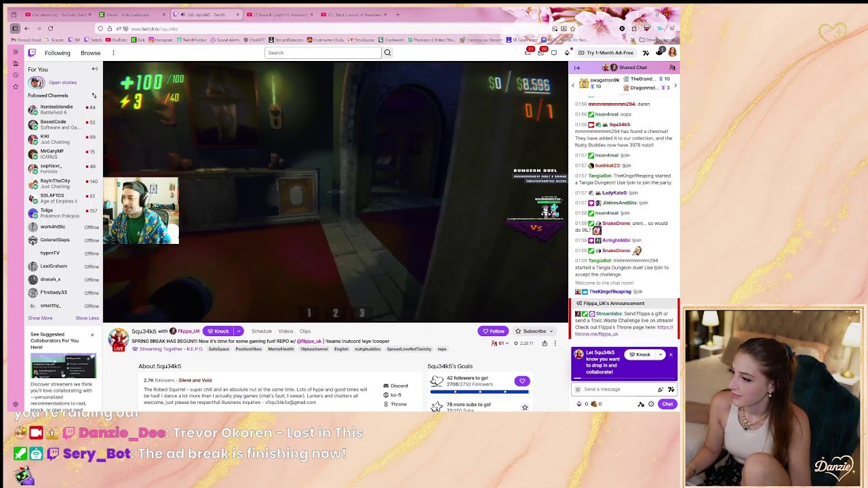The image size is (868, 488).
Task: Click the star button on the subs goal
Action: [524, 407]
